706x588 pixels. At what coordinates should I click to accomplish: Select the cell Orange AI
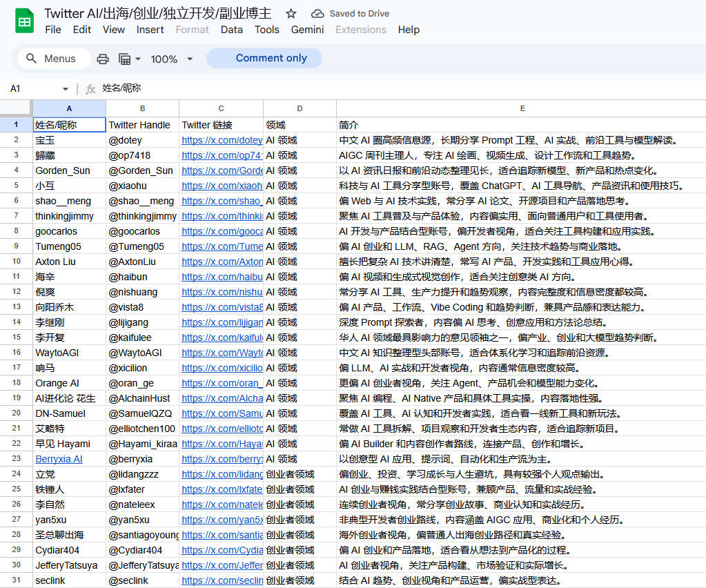[x=69, y=383]
